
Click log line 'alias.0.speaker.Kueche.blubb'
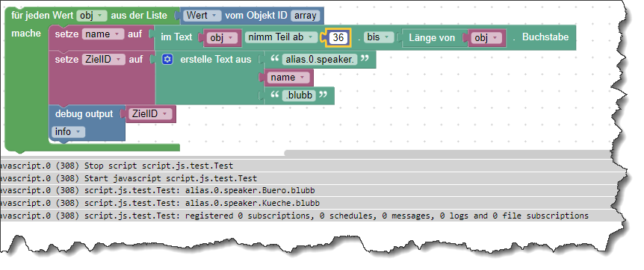point(253,203)
